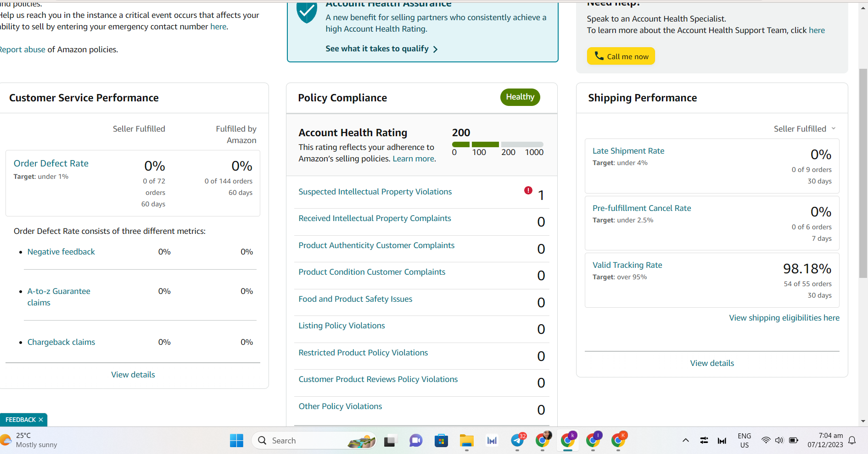Open the Pre-fulfillment Cancel Rate metric
Image resolution: width=868 pixels, height=454 pixels.
pyautogui.click(x=642, y=208)
